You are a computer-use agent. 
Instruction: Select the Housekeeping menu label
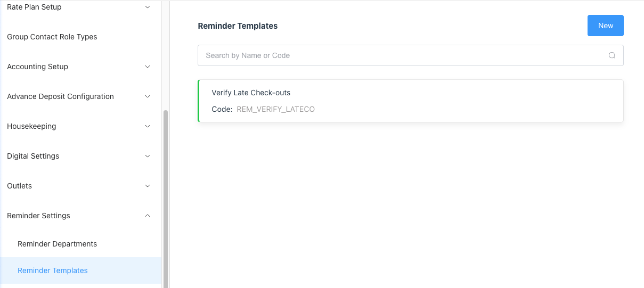coord(31,126)
